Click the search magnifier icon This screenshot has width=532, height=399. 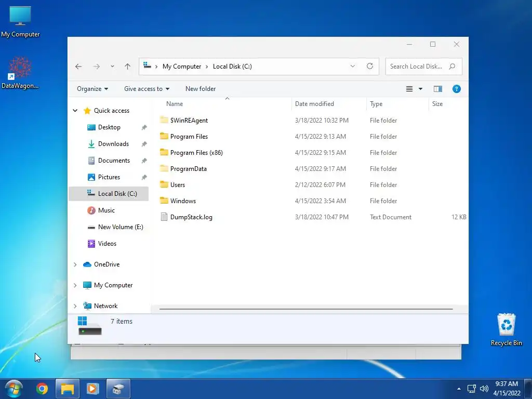452,66
